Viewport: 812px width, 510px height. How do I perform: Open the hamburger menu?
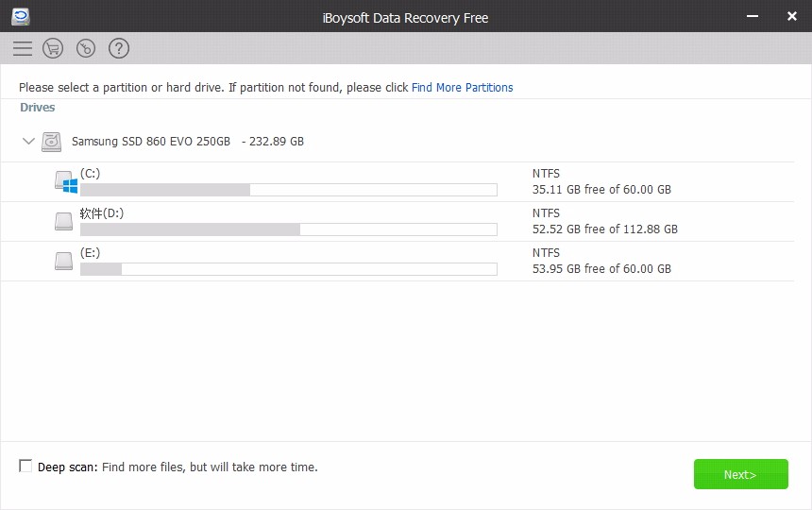tap(23, 48)
